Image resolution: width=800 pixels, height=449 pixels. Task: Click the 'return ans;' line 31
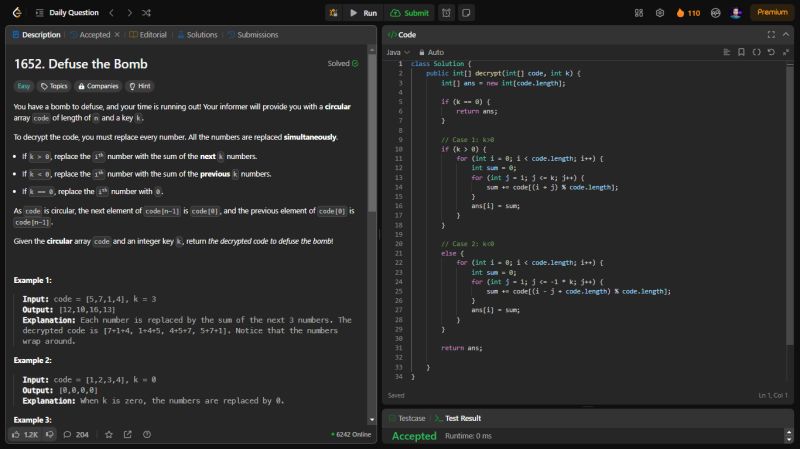pos(461,348)
